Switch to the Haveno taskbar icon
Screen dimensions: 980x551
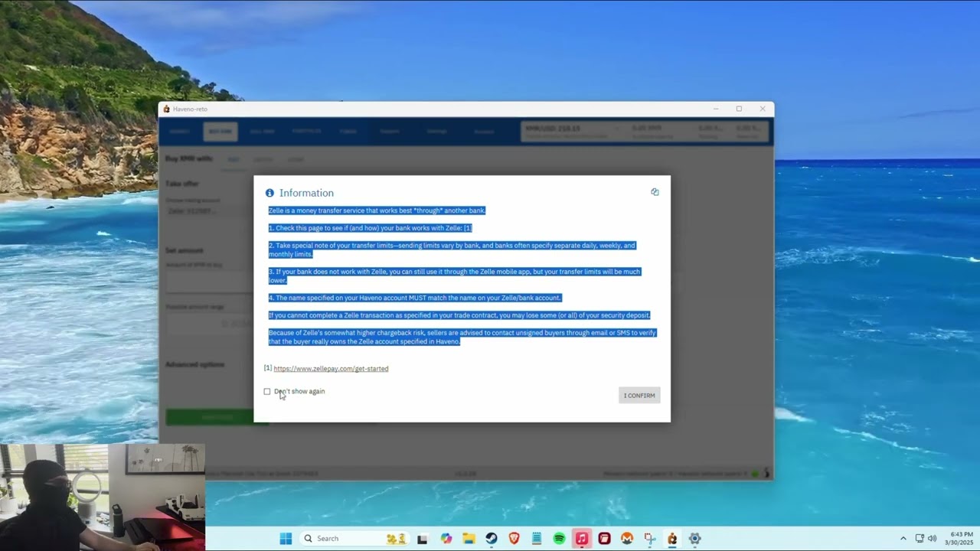coord(672,539)
